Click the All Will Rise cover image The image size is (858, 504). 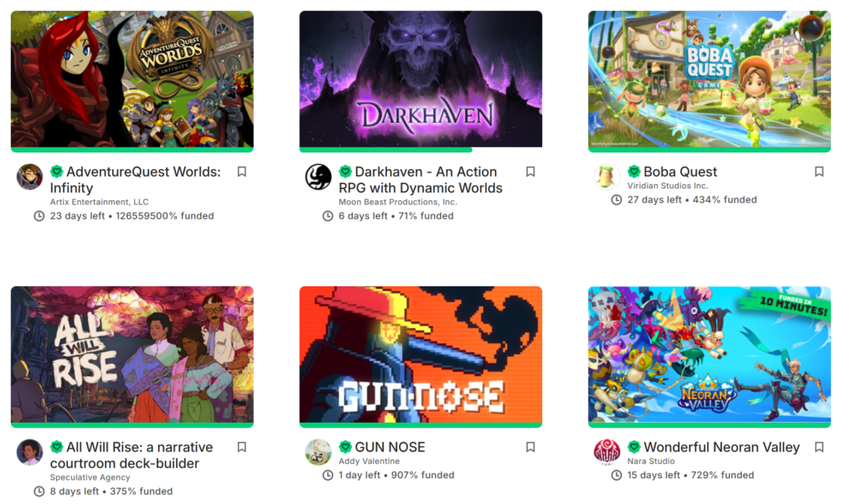pyautogui.click(x=132, y=354)
